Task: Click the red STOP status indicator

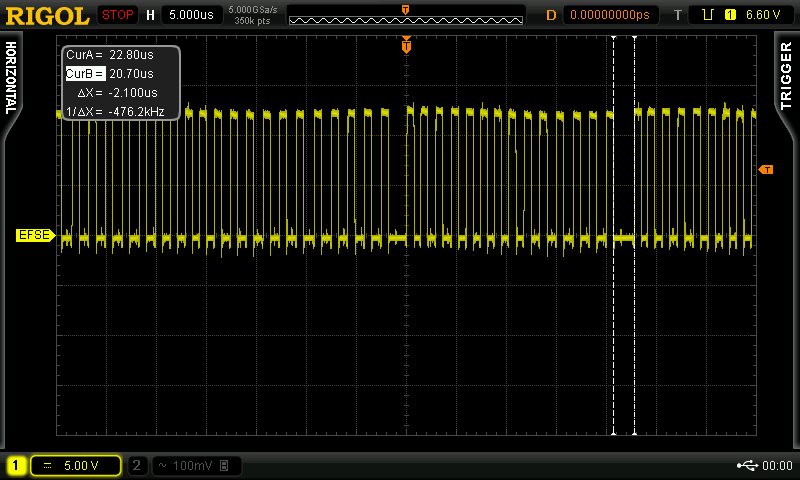Action: pos(117,15)
